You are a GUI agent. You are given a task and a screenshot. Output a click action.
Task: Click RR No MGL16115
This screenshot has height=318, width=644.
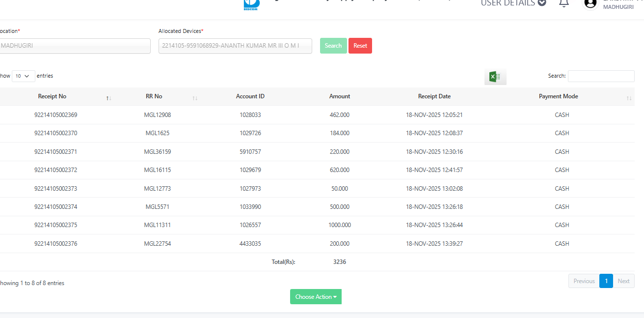pos(158,170)
